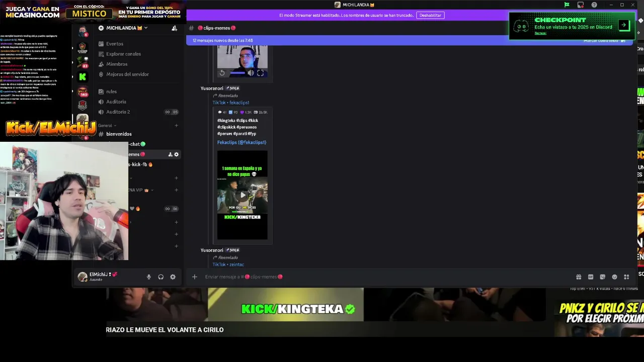Screen dimensions: 644x362
Task: Click the plus attachment button in message bar
Action: click(x=194, y=277)
